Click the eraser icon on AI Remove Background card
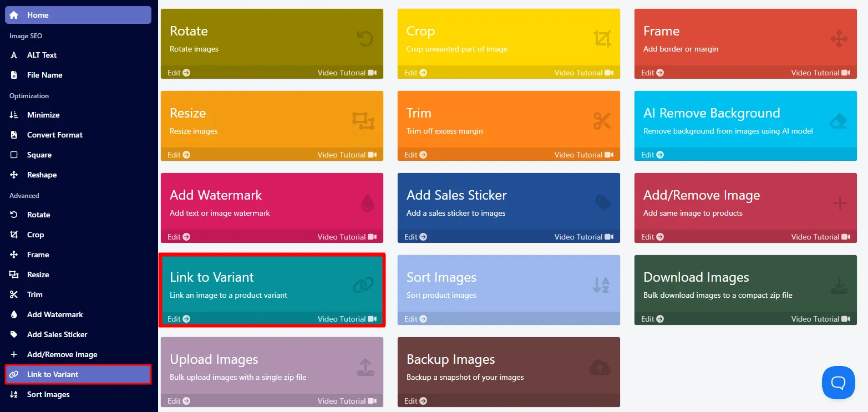This screenshot has height=412, width=868. 838,121
